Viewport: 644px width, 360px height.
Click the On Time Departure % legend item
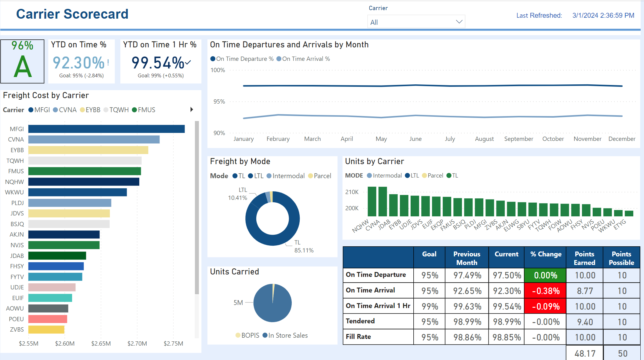[242, 59]
